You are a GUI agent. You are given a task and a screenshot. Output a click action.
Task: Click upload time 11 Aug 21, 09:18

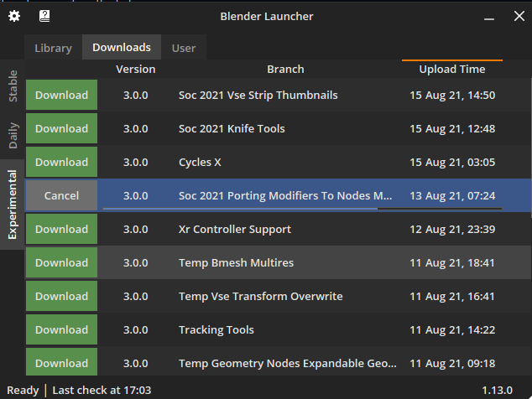[452, 364]
